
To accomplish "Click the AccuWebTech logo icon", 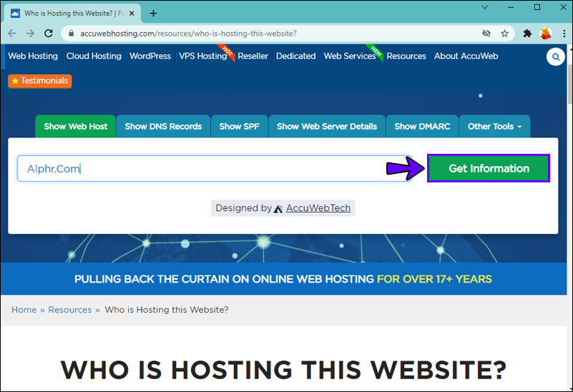I will (278, 209).
